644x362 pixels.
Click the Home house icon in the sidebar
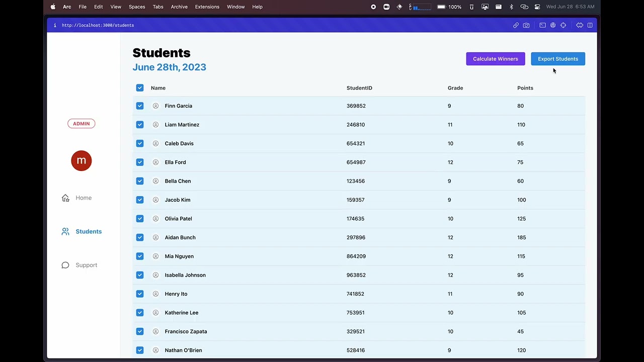click(x=65, y=198)
